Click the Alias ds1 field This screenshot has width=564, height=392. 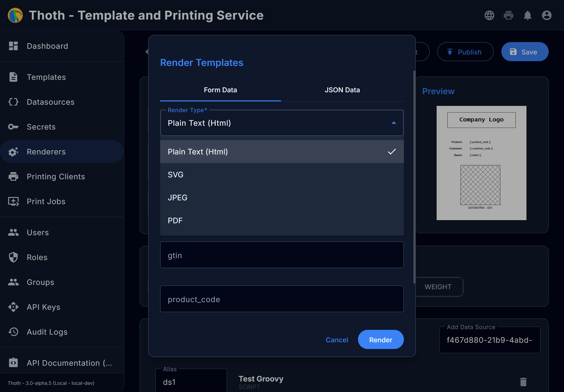(x=191, y=381)
